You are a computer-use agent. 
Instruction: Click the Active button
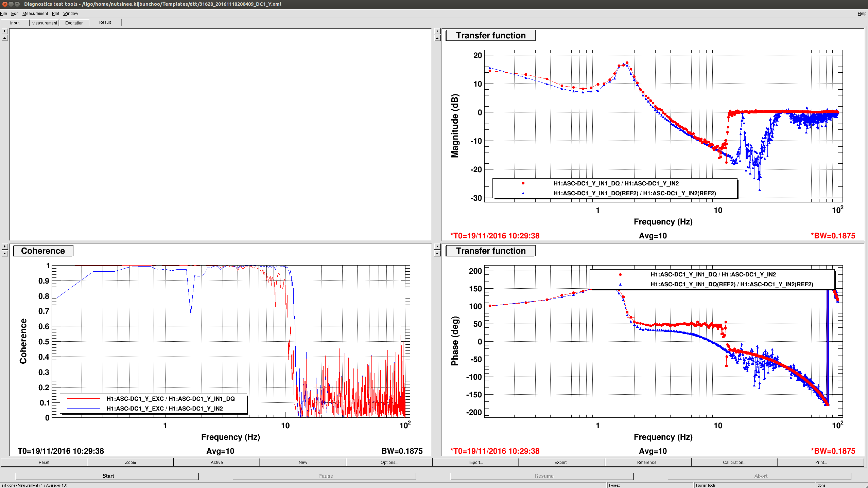(x=217, y=462)
